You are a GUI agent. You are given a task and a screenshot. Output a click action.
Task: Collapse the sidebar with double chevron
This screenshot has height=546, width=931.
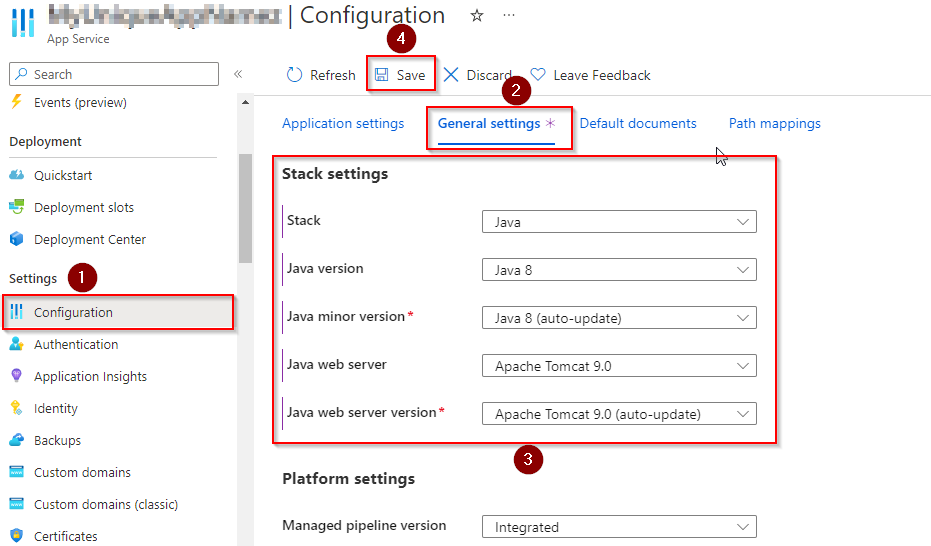pos(238,74)
